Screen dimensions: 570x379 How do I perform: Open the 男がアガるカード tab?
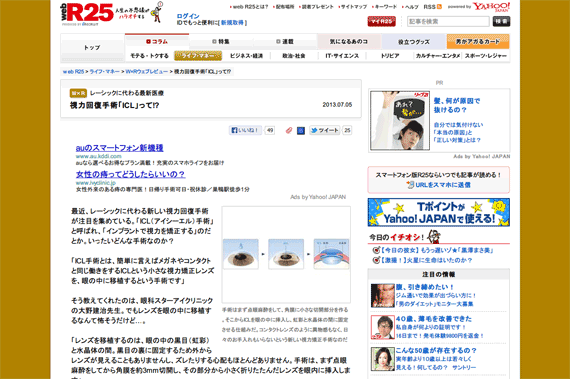pyautogui.click(x=478, y=41)
